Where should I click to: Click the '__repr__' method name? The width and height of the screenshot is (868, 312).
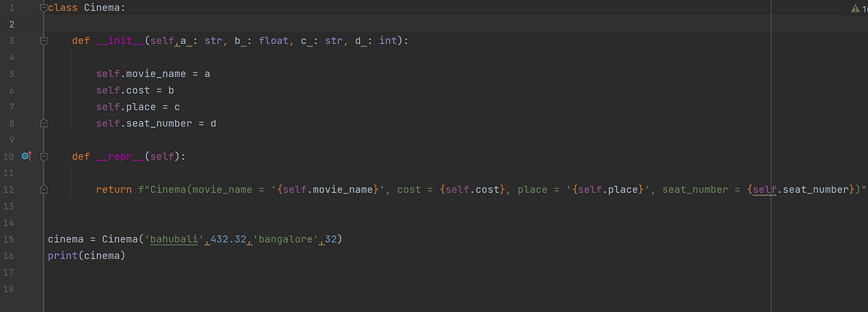tap(120, 156)
